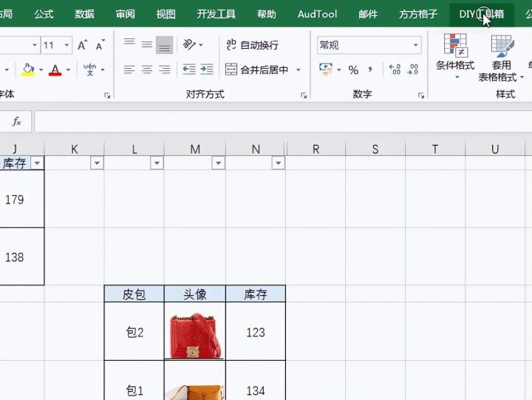The image size is (532, 400).
Task: Toggle bottom vertical alignment
Action: click(x=165, y=45)
